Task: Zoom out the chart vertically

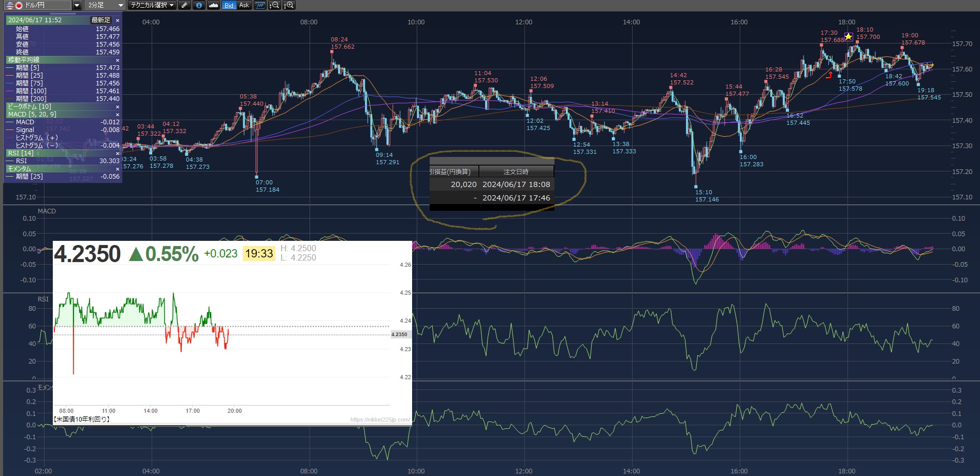Action: pyautogui.click(x=274, y=5)
